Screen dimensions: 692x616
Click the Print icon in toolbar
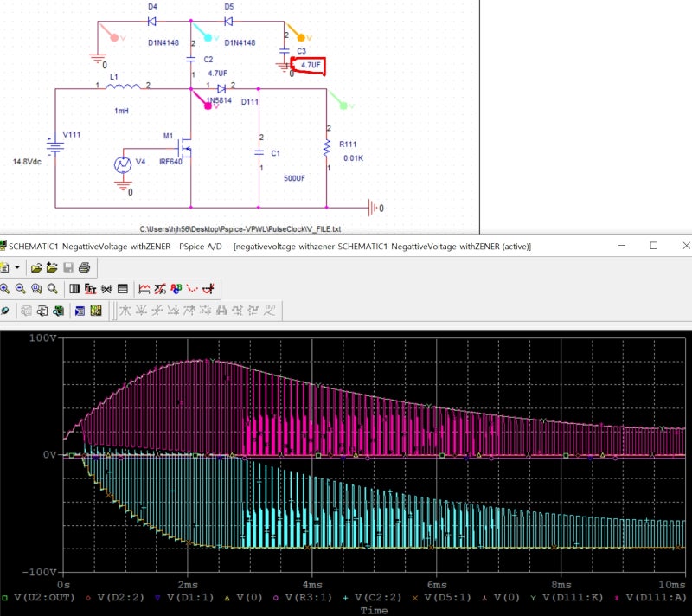(x=84, y=268)
